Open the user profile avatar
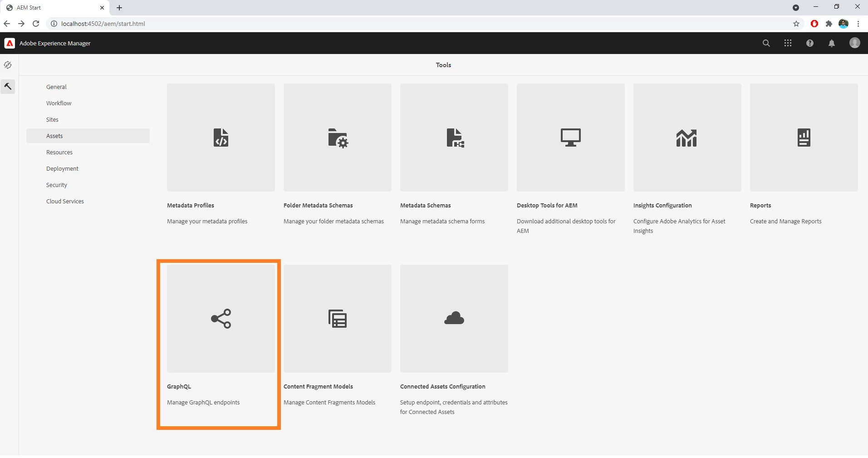868x458 pixels. pos(855,43)
